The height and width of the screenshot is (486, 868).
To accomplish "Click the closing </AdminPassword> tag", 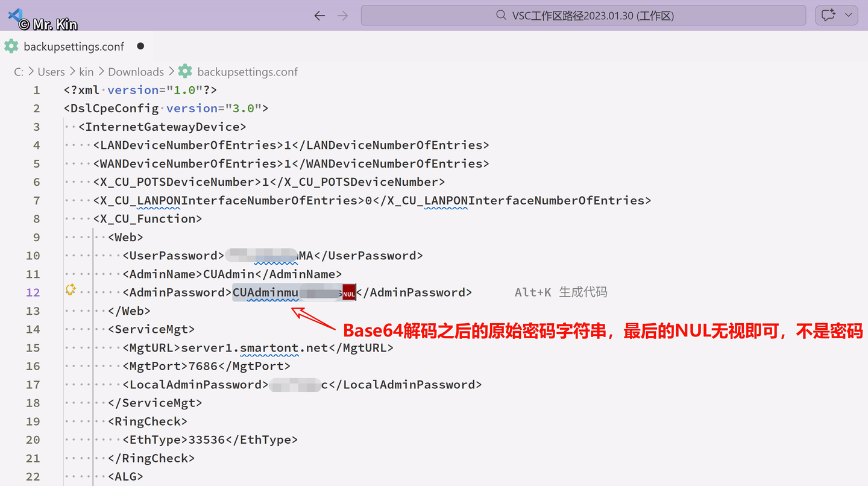I will (415, 292).
